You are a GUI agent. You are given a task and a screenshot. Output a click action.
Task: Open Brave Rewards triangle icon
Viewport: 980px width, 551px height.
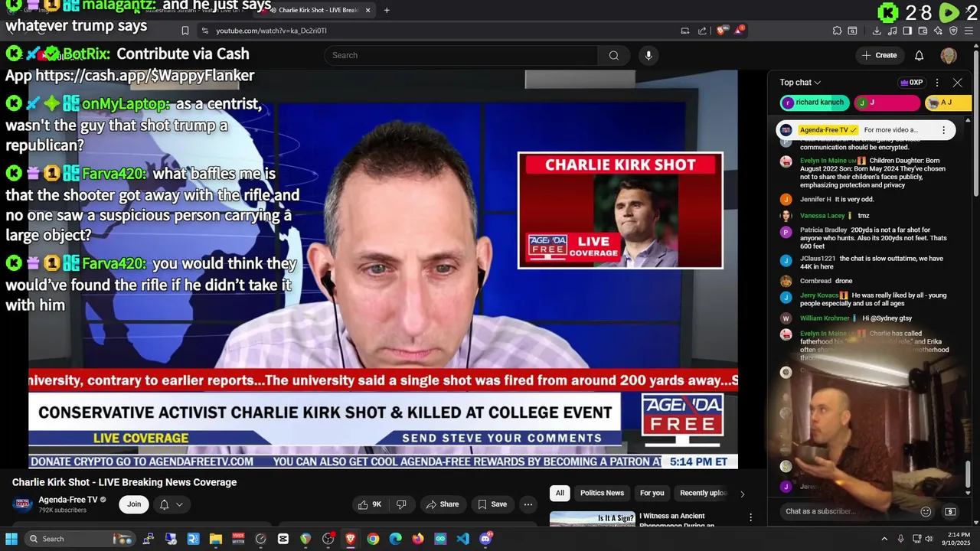tap(740, 31)
